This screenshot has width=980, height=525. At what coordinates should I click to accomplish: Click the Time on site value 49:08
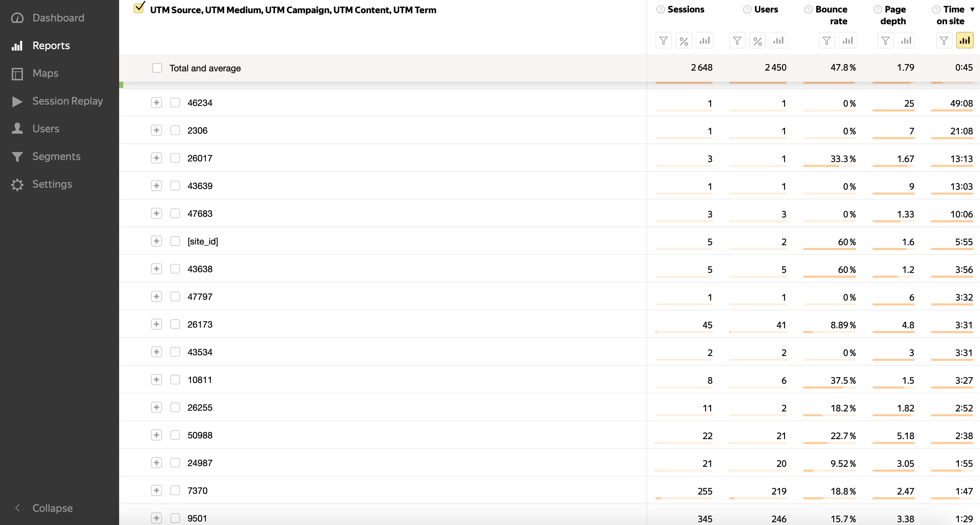[x=961, y=104]
